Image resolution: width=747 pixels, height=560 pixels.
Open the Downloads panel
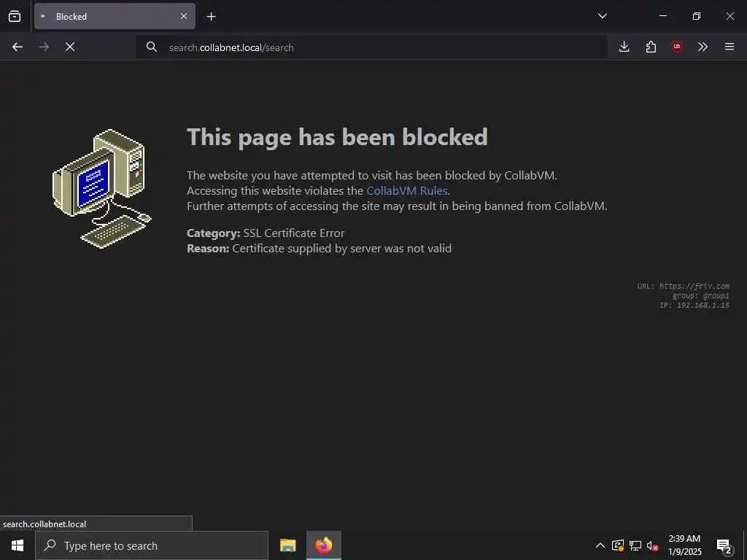624,47
